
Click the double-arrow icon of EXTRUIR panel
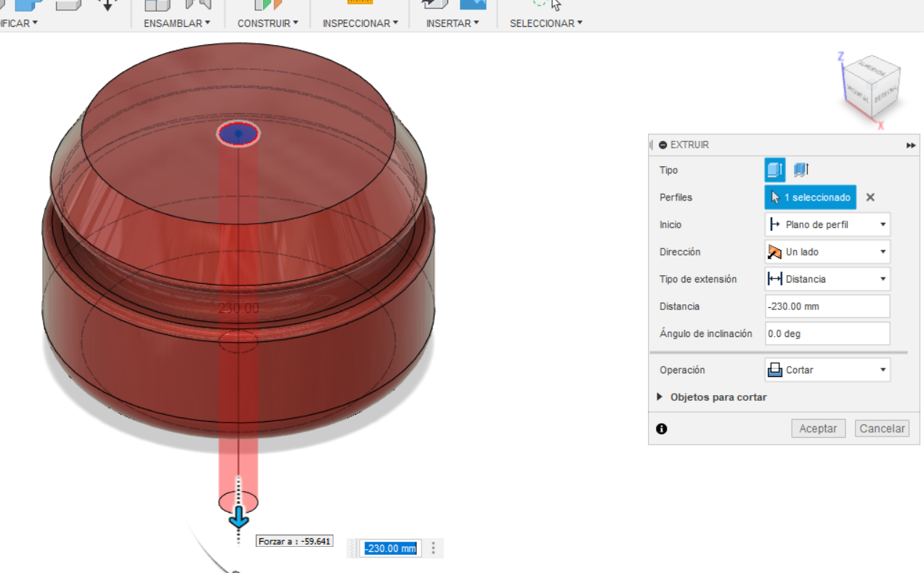(x=911, y=145)
